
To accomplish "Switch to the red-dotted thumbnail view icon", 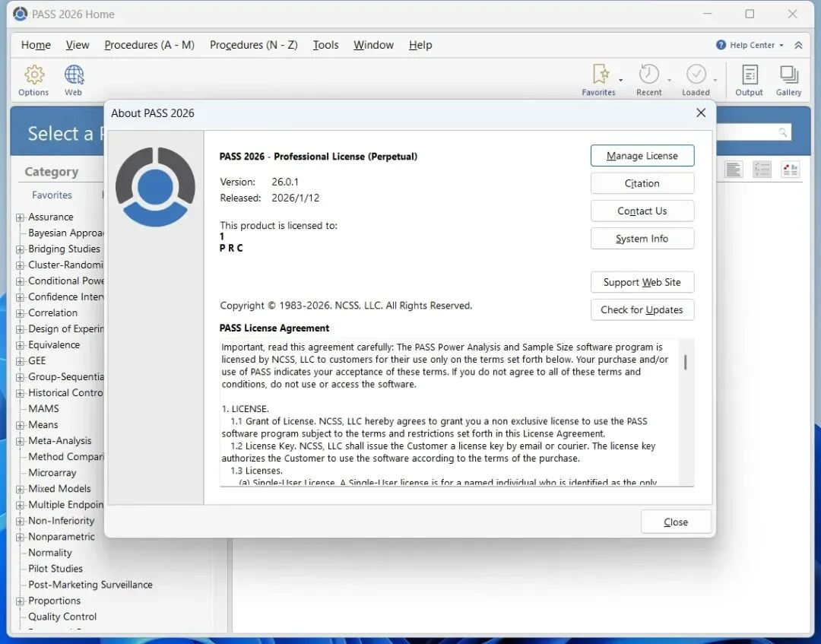I will click(x=790, y=169).
